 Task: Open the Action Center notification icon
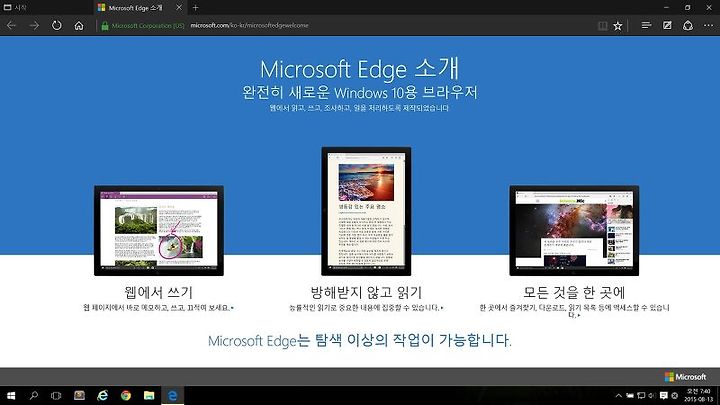tap(664, 395)
